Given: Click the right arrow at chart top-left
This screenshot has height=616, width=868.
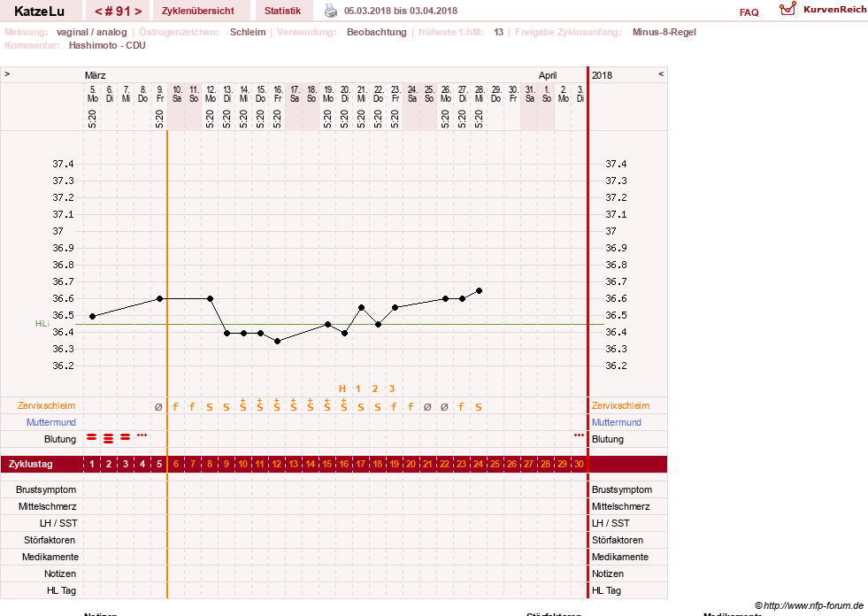Looking at the screenshot, I should point(7,73).
